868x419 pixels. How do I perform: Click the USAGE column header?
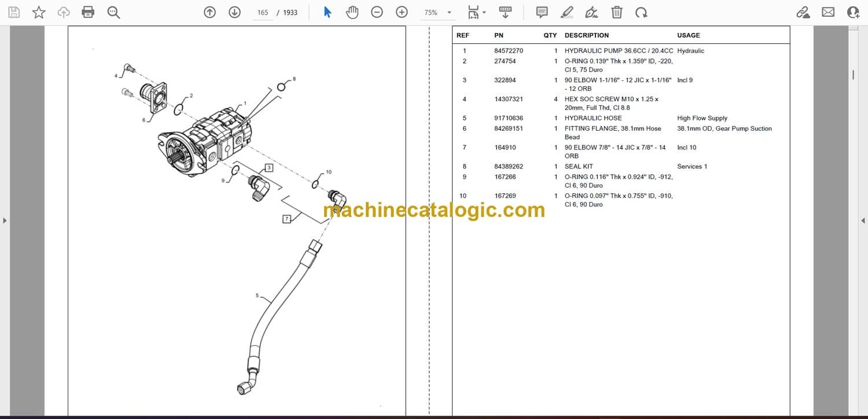point(689,35)
